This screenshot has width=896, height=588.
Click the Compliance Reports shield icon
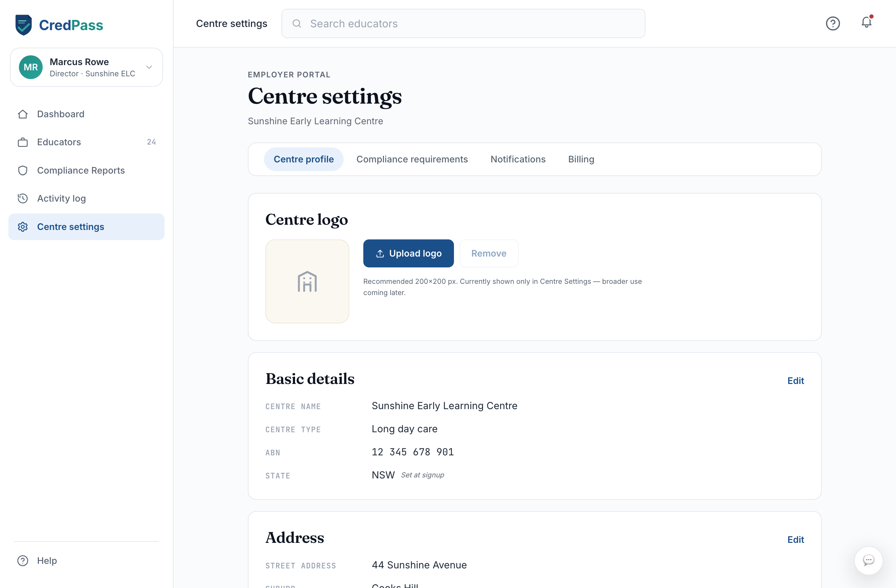[23, 170]
